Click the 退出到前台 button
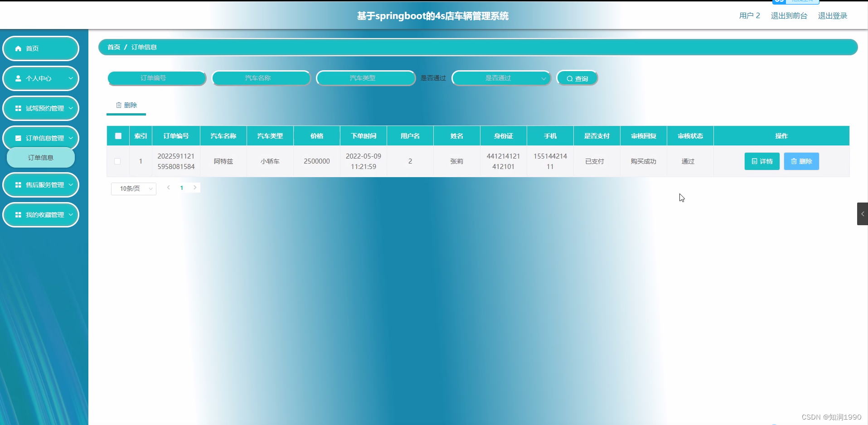 point(789,15)
